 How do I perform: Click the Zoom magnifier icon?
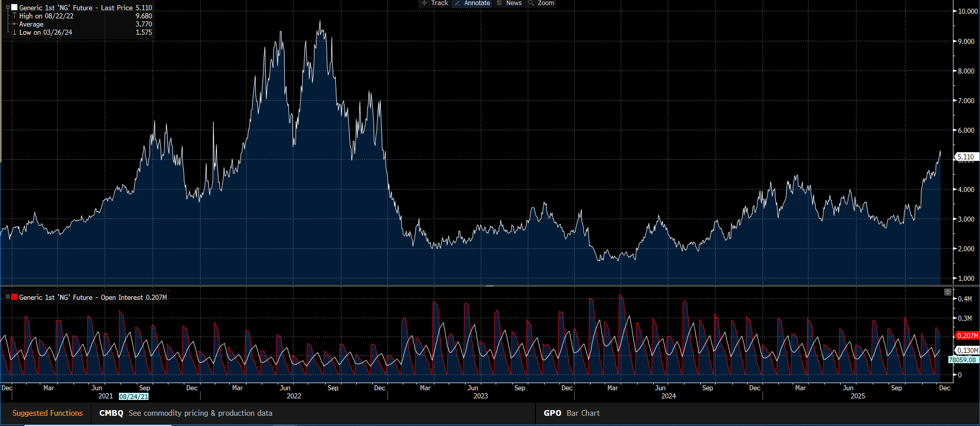(x=531, y=3)
